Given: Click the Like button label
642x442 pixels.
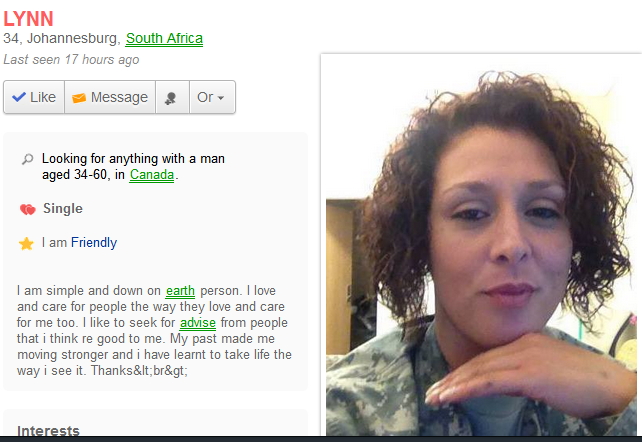Looking at the screenshot, I should [43, 97].
